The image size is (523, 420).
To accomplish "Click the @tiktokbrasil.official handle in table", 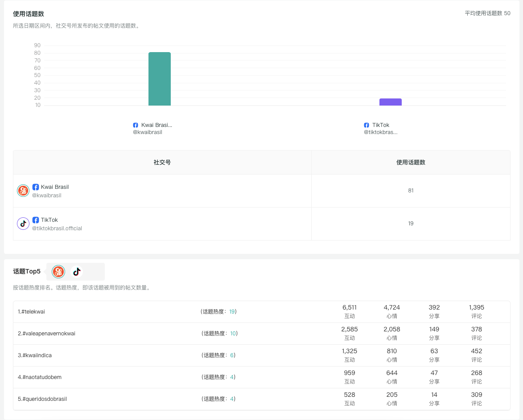I will click(x=57, y=228).
